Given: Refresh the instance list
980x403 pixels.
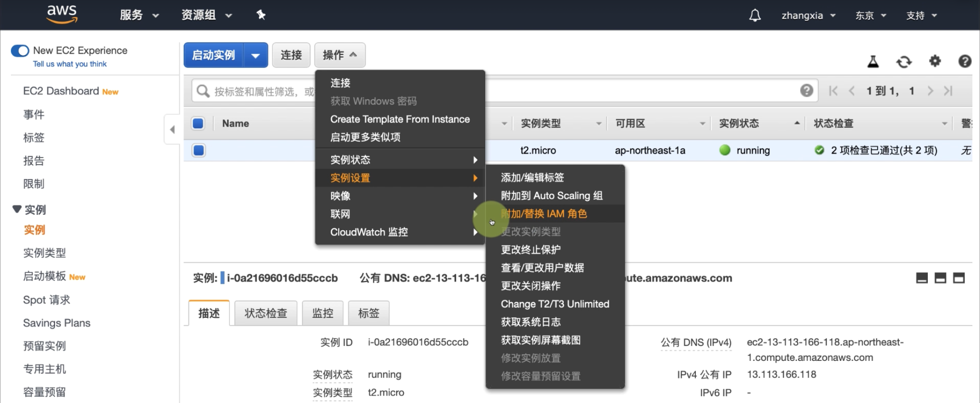Looking at the screenshot, I should click(903, 61).
